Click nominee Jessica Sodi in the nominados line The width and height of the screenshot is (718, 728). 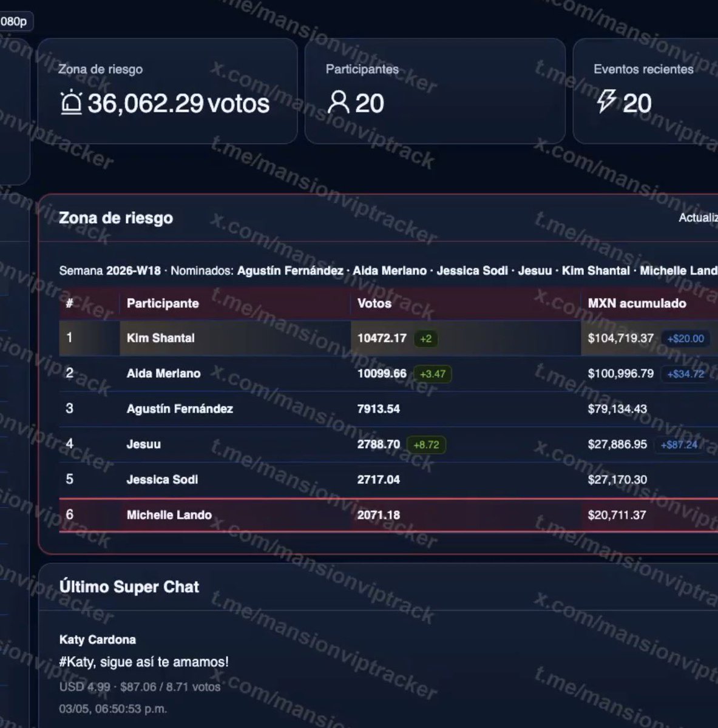472,271
